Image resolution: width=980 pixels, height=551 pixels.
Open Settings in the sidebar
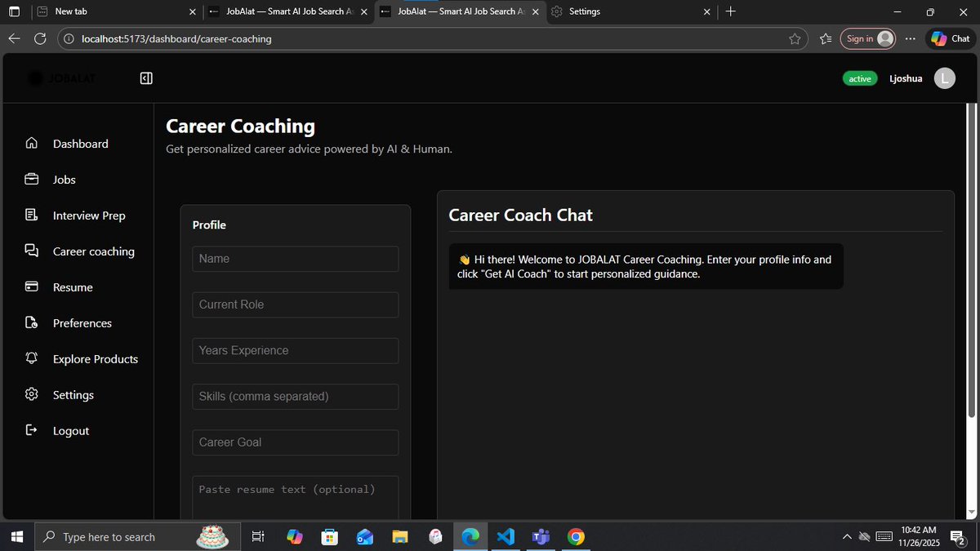pos(73,395)
